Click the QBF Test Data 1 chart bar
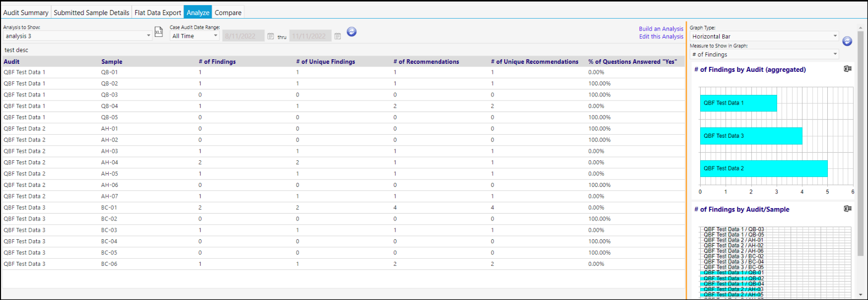This screenshot has height=300, width=868. 738,103
